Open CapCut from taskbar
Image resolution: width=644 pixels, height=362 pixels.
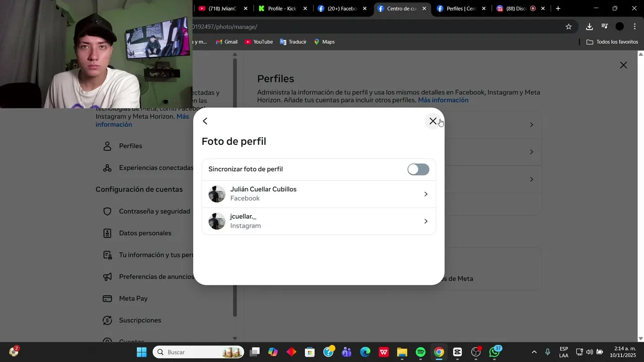457,352
